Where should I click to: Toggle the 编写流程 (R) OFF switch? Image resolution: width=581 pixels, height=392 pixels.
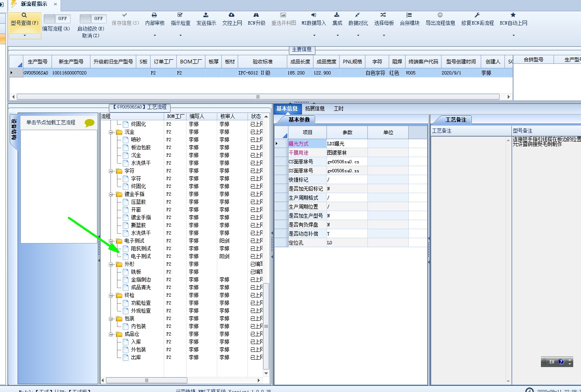57,19
